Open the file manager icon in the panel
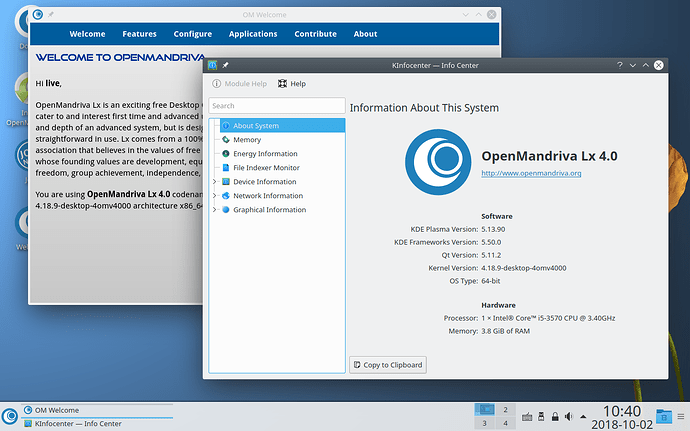 coord(664,416)
